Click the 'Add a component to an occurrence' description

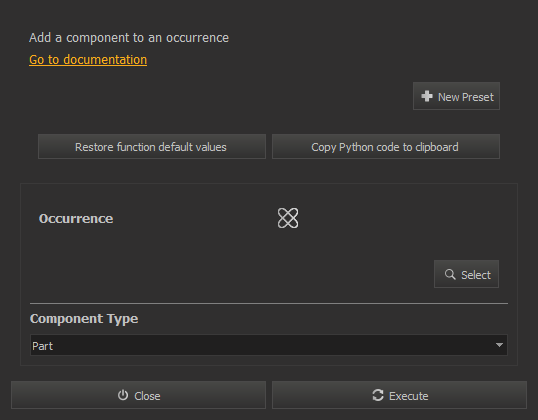coord(129,38)
